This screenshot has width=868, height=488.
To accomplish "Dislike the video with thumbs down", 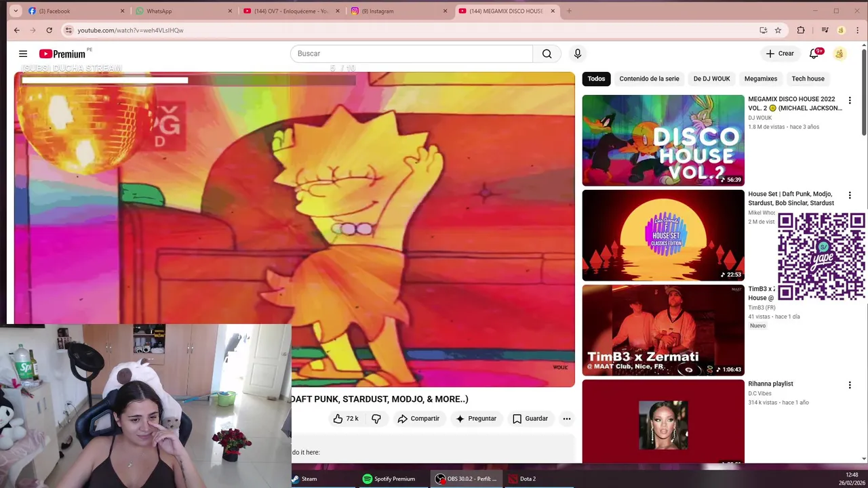I will 376,419.
